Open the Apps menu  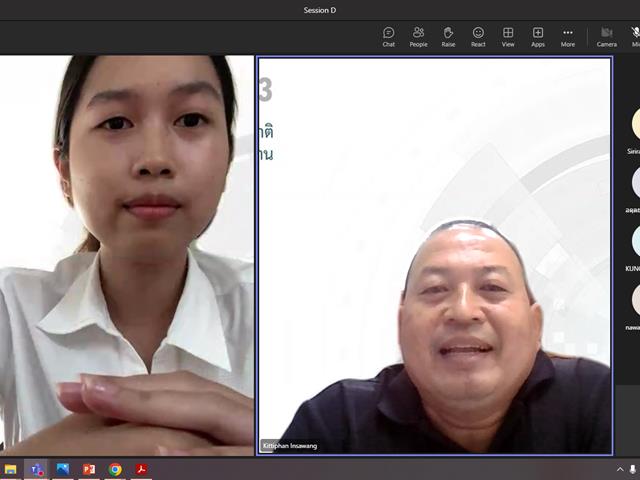pos(538,37)
